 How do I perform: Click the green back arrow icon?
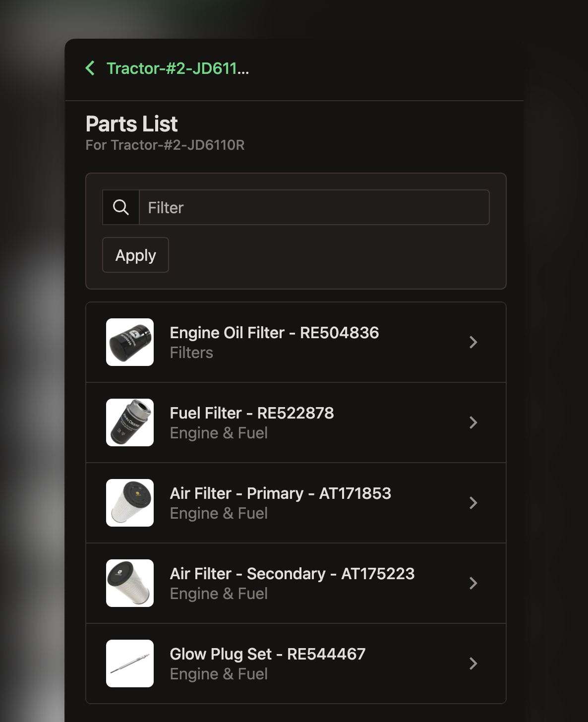[x=90, y=68]
